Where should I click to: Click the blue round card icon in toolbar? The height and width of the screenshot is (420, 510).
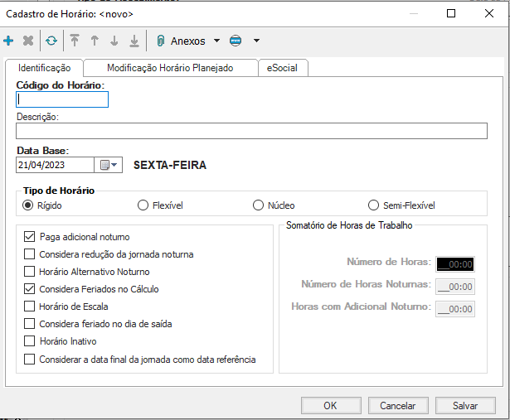tap(236, 41)
